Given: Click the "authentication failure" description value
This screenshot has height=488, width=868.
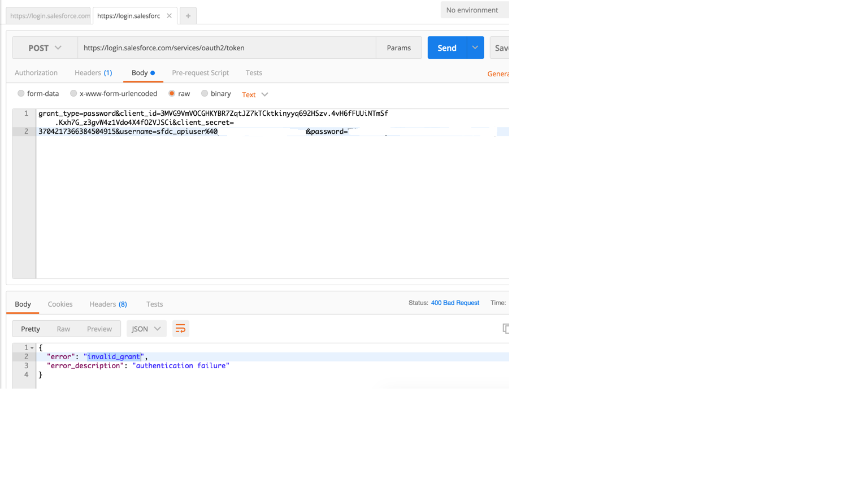Looking at the screenshot, I should point(181,366).
